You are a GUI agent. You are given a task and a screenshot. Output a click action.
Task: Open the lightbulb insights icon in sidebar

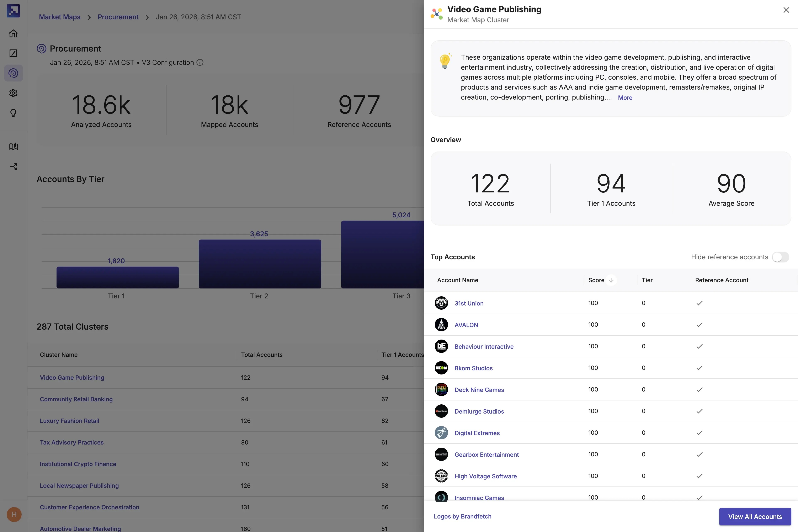click(x=13, y=113)
